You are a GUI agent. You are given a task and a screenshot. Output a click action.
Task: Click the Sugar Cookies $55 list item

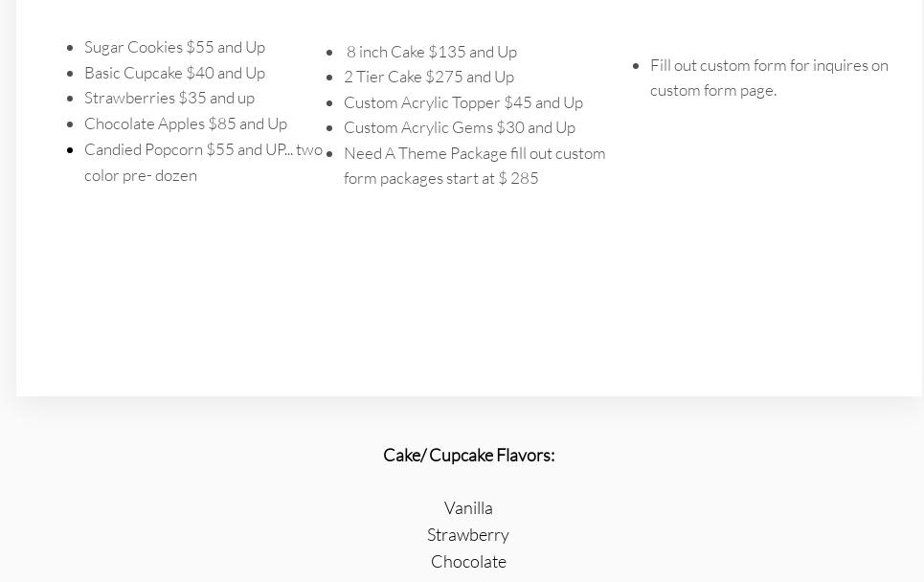174,47
